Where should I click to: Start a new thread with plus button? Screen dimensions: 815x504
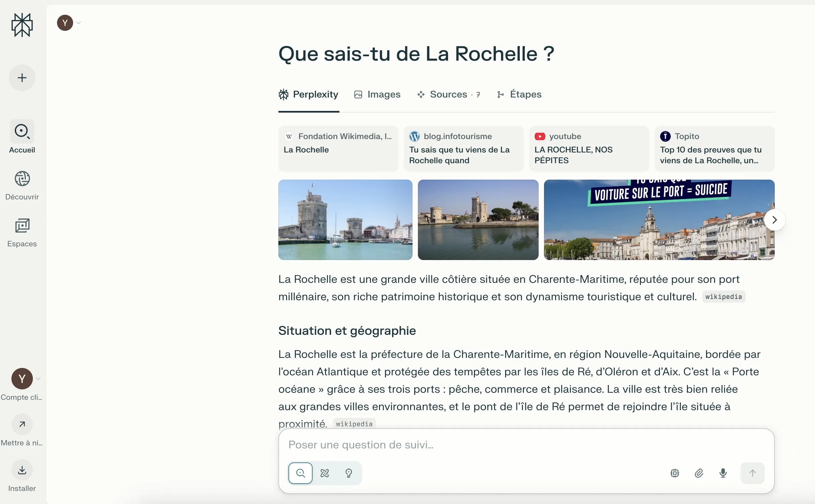(22, 78)
